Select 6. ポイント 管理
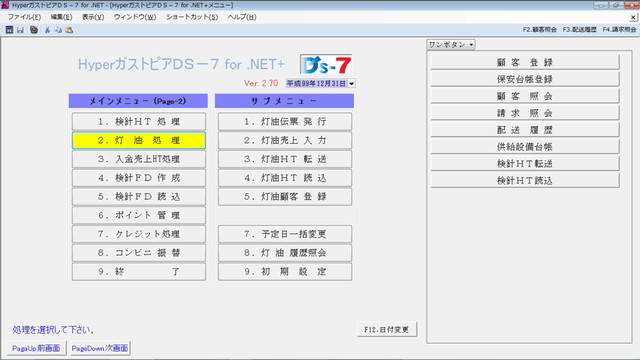 (139, 216)
